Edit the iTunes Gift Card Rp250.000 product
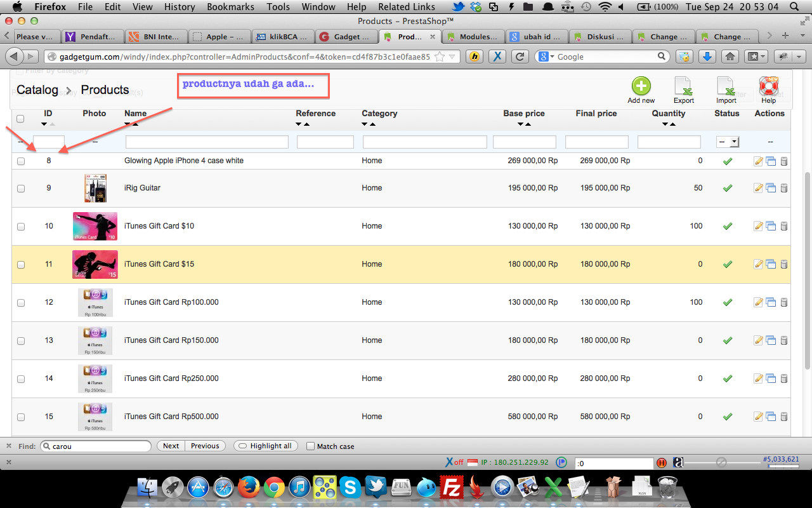 click(759, 378)
